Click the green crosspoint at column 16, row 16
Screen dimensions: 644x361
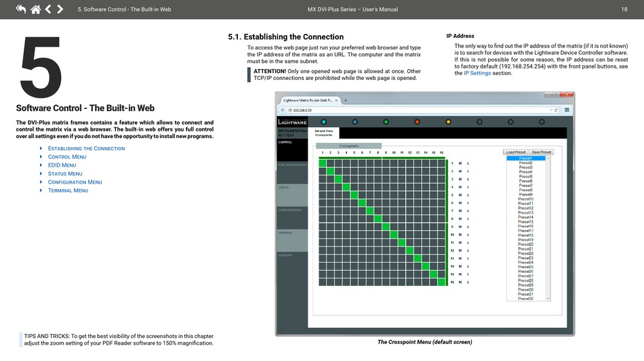tap(441, 282)
